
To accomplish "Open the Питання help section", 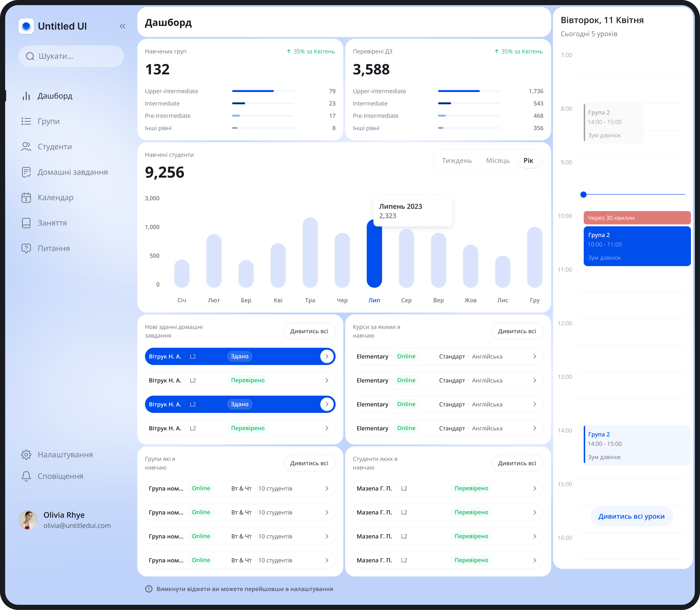I will [53, 248].
